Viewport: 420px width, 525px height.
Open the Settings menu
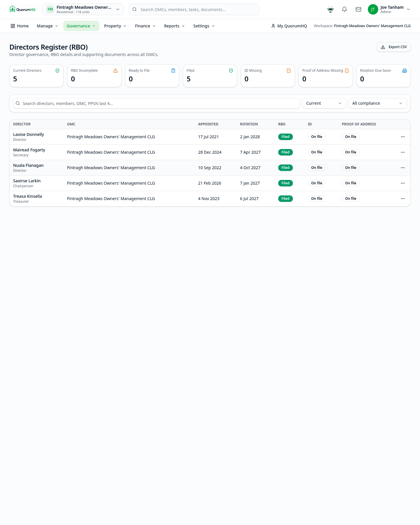point(204,26)
